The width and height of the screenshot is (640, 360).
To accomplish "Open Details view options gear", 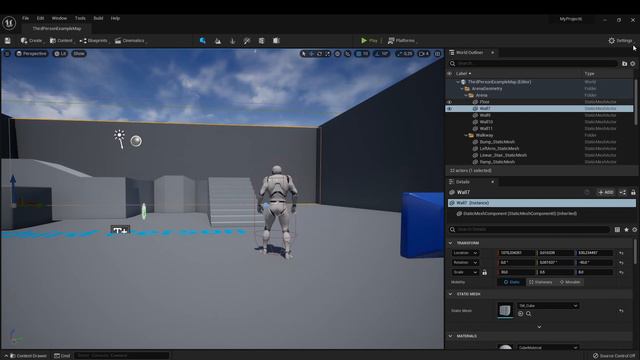I will coord(634,229).
